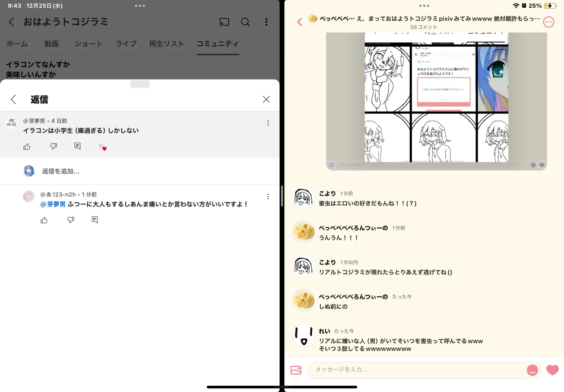The width and height of the screenshot is (564, 392).
Task: Tap the 56コメント count label
Action: (424, 27)
